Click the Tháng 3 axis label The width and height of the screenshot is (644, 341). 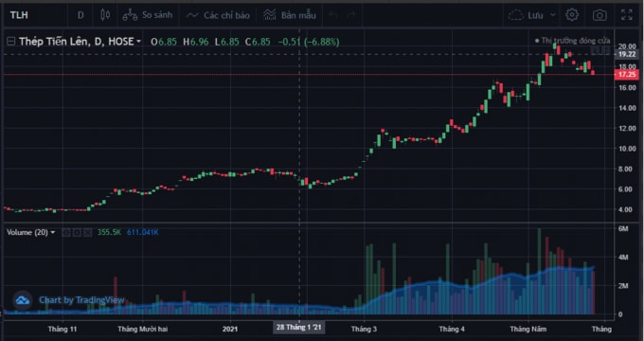click(364, 329)
